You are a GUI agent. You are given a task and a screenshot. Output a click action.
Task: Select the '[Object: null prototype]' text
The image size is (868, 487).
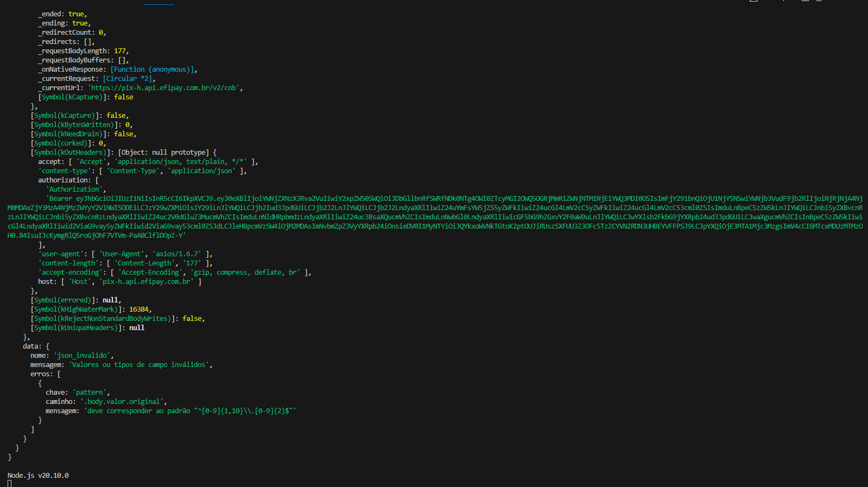(x=163, y=153)
